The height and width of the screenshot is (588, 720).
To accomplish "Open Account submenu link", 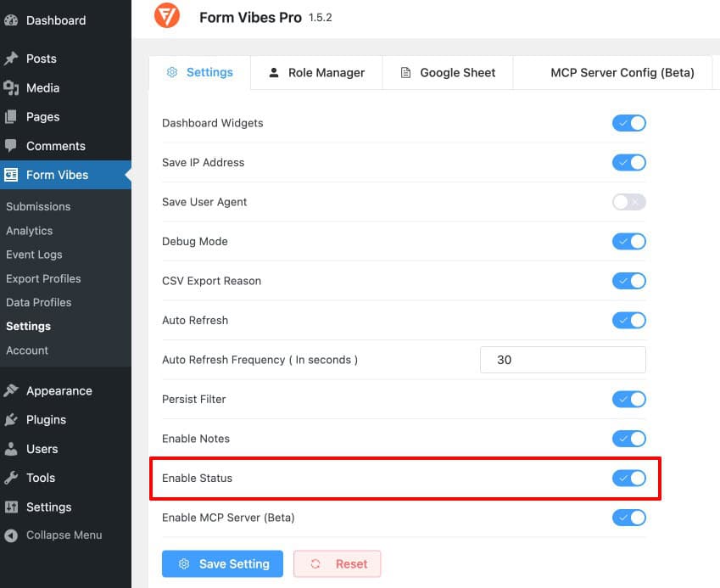I will (x=27, y=350).
